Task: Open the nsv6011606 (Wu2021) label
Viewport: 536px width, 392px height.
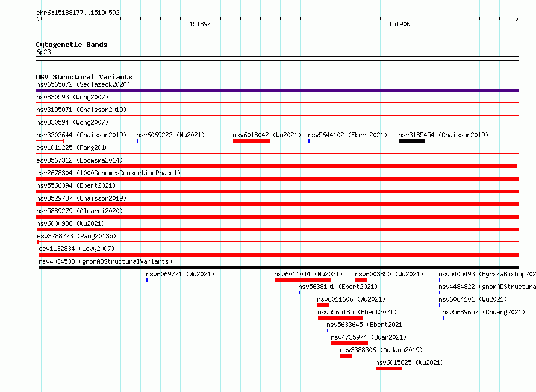Action: click(x=351, y=299)
